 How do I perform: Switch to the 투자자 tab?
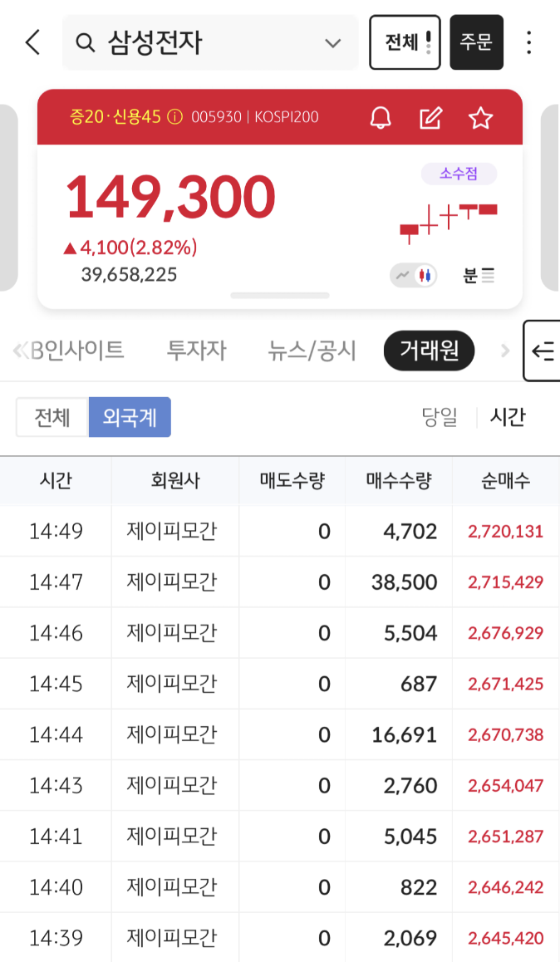coord(196,351)
